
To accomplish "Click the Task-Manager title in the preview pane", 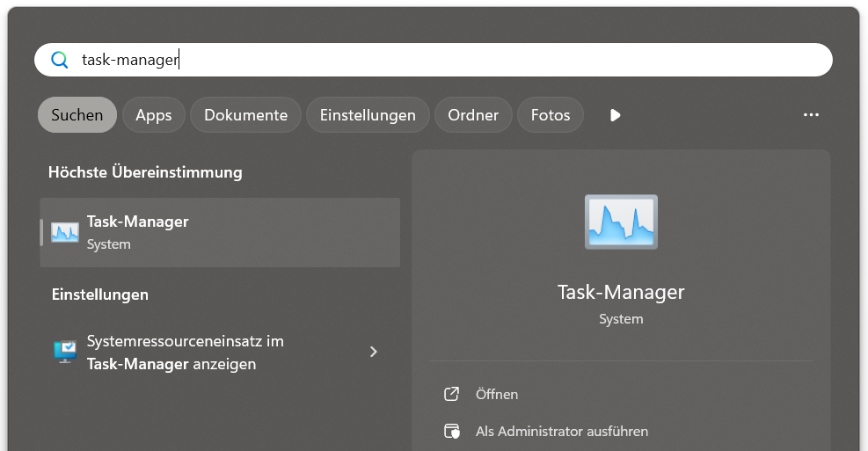I will point(621,292).
